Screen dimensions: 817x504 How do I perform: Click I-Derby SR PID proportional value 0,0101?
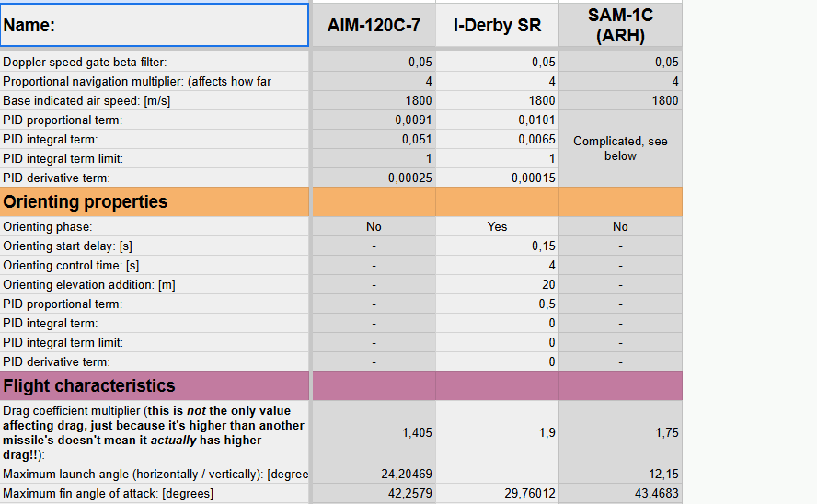[x=497, y=120]
